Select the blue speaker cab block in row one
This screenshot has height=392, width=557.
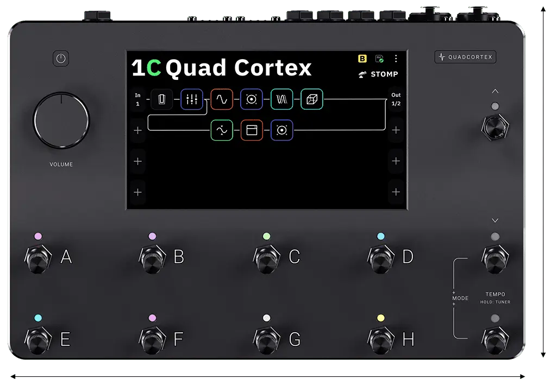tap(252, 99)
